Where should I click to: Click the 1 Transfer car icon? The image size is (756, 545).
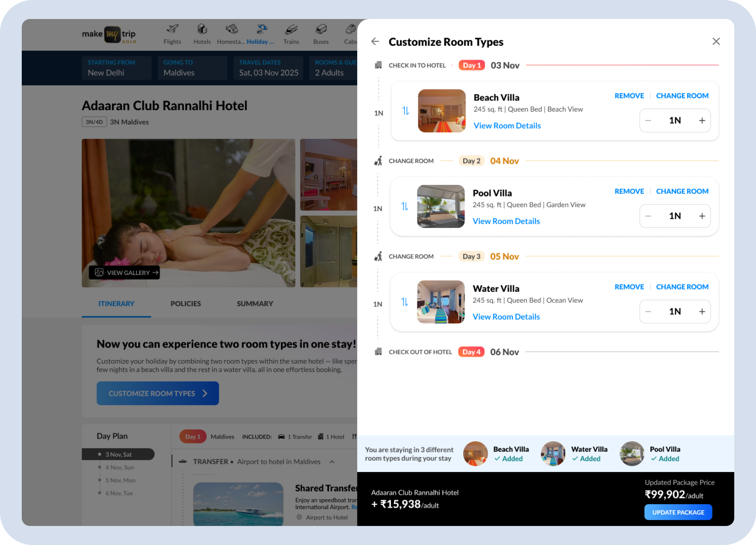pyautogui.click(x=281, y=437)
